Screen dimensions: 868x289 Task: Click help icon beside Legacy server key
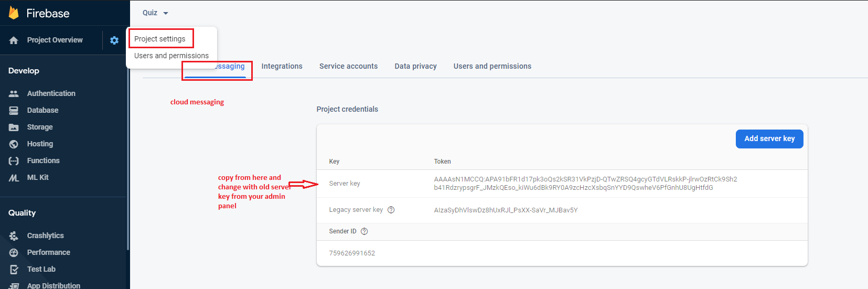point(391,210)
